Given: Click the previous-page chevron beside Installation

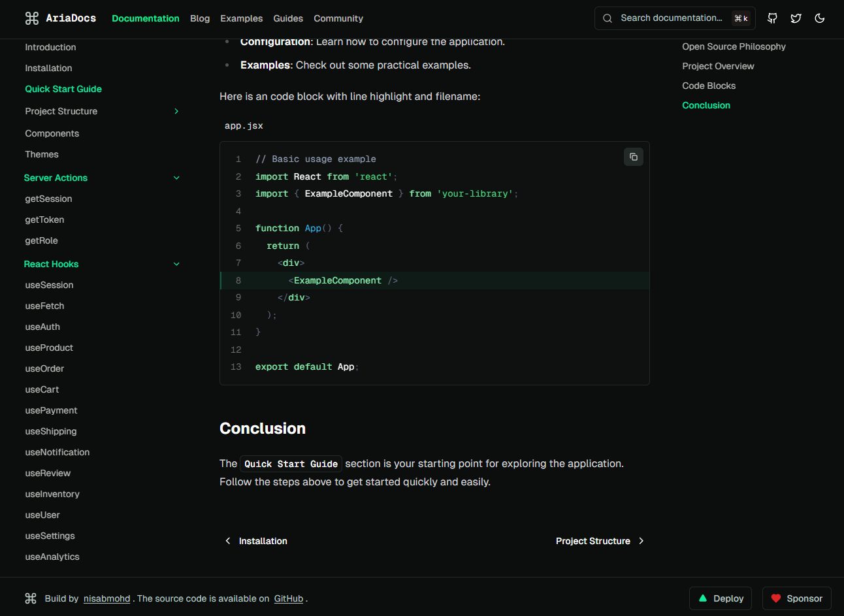Looking at the screenshot, I should [228, 541].
